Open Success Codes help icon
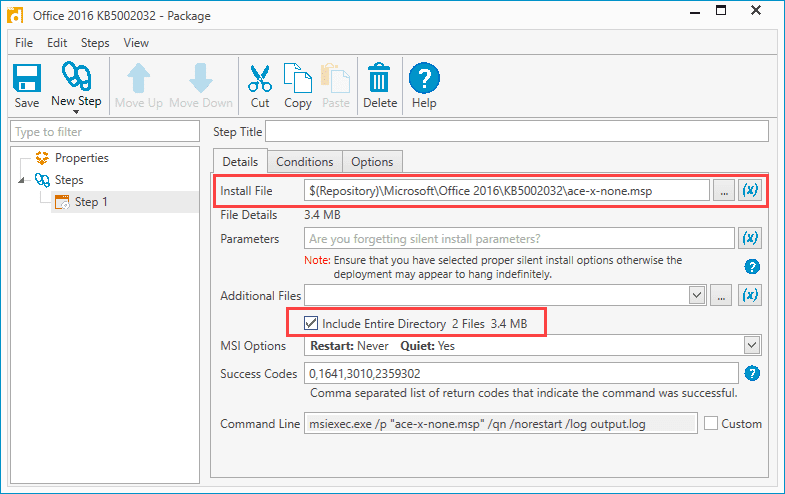This screenshot has height=494, width=785. click(752, 373)
